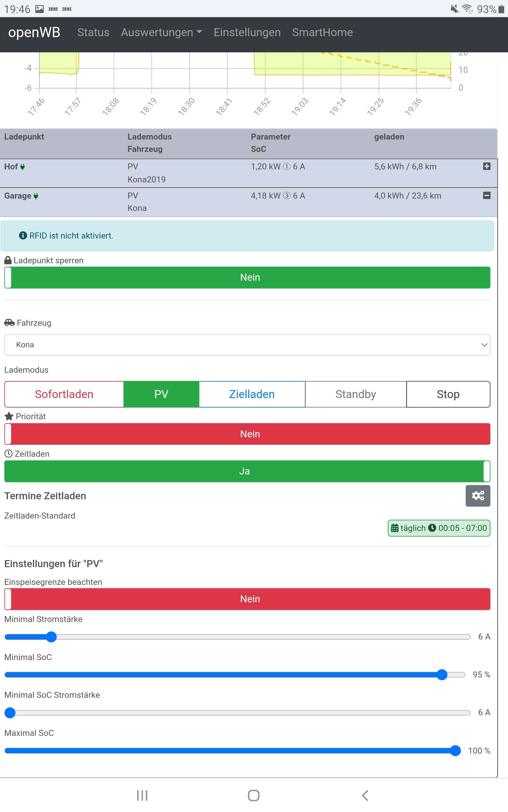Click the 5,6 kWh / 6,8 km value
Viewport: 508px width, 812px height.
pos(405,167)
